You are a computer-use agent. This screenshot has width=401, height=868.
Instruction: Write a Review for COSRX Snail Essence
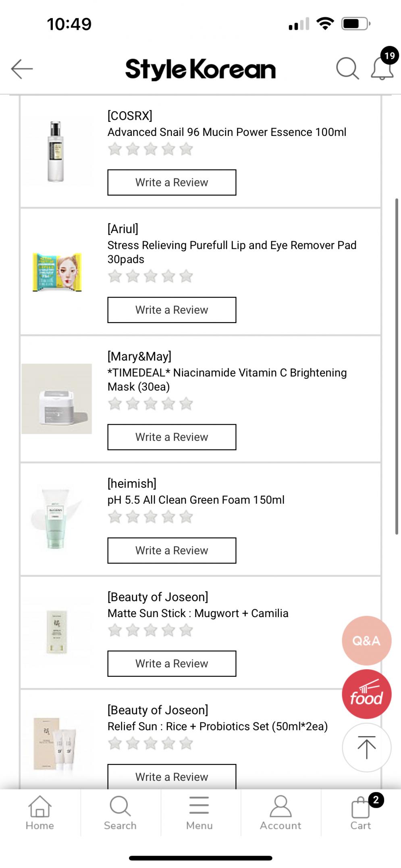tap(172, 182)
